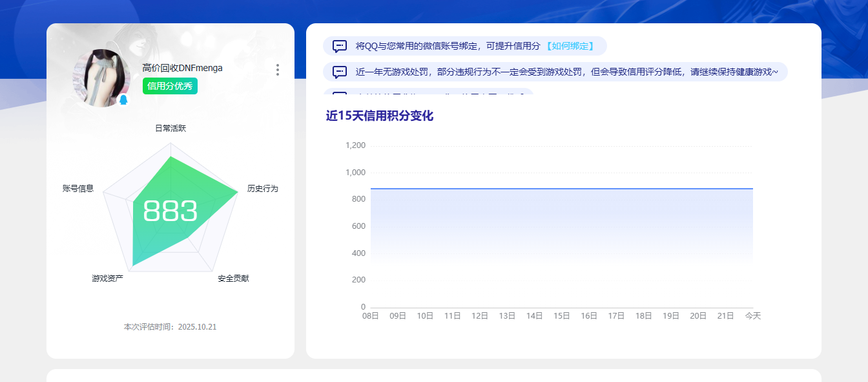Click the 18日 date on chart axis
The width and height of the screenshot is (868, 382).
pyautogui.click(x=644, y=316)
